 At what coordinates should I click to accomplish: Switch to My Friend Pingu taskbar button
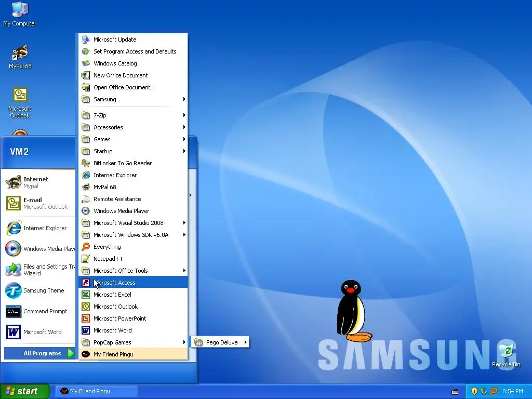coord(97,391)
